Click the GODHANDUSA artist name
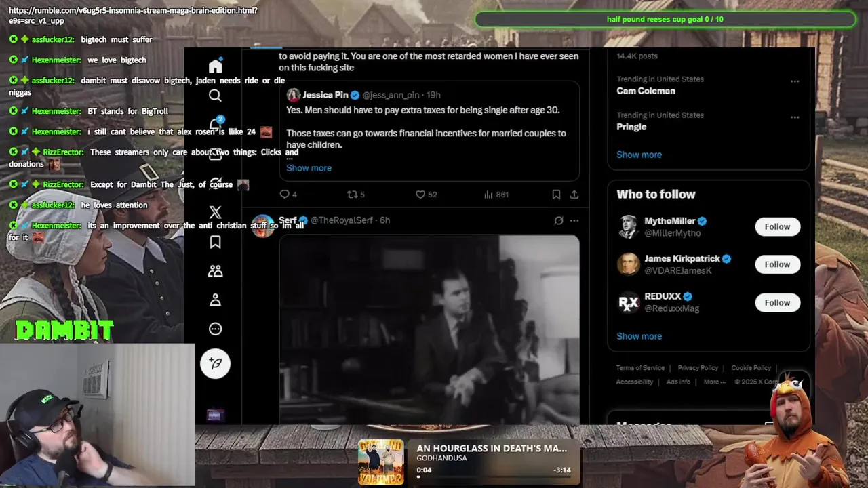Image resolution: width=868 pixels, height=488 pixels. point(441,458)
